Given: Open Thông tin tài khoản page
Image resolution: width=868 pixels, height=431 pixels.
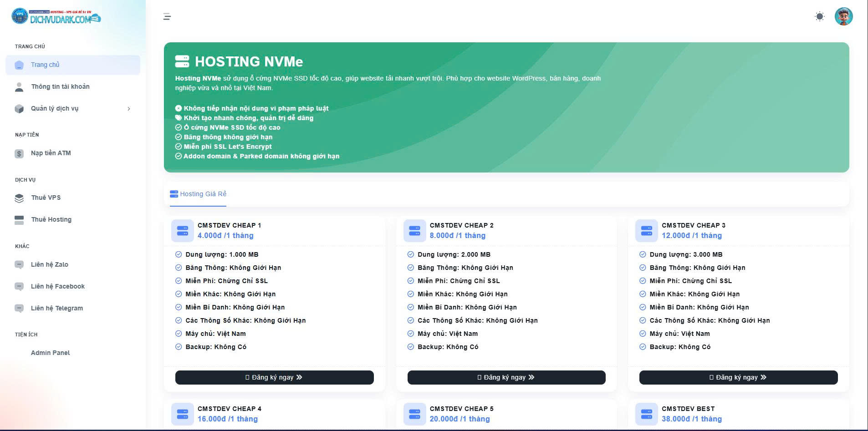Looking at the screenshot, I should [60, 86].
